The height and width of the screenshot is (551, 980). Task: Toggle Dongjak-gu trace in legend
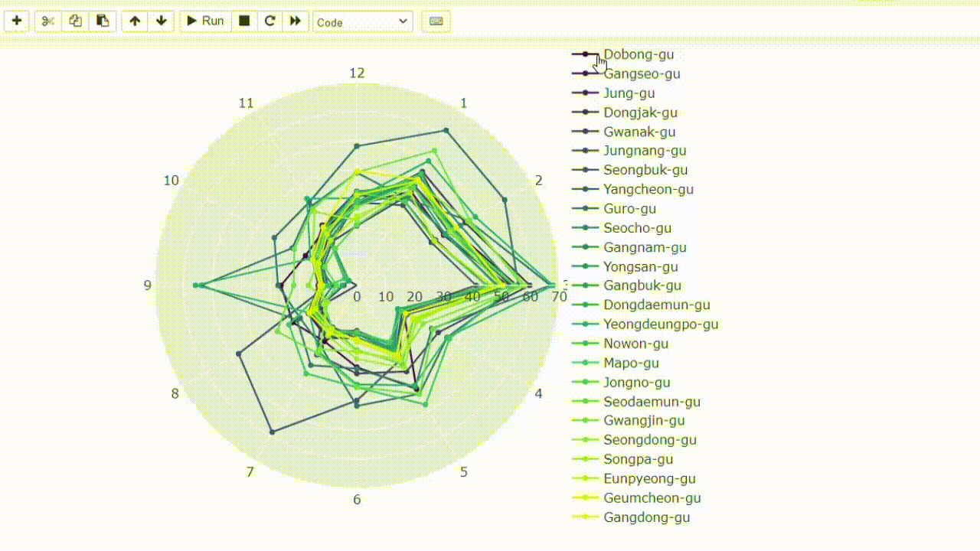625,112
